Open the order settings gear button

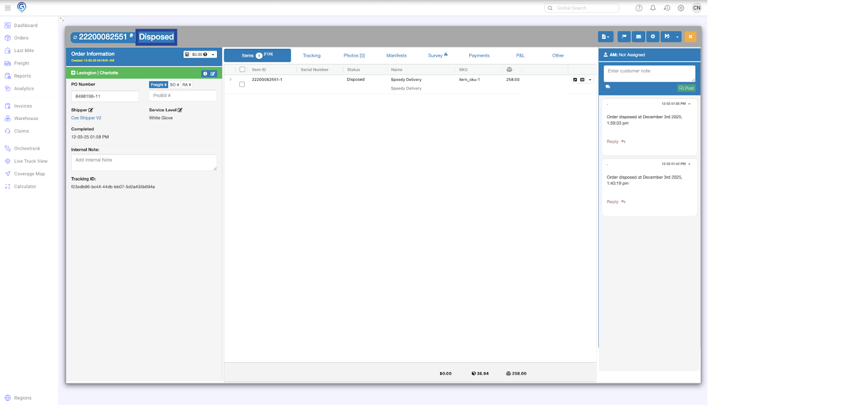[653, 36]
